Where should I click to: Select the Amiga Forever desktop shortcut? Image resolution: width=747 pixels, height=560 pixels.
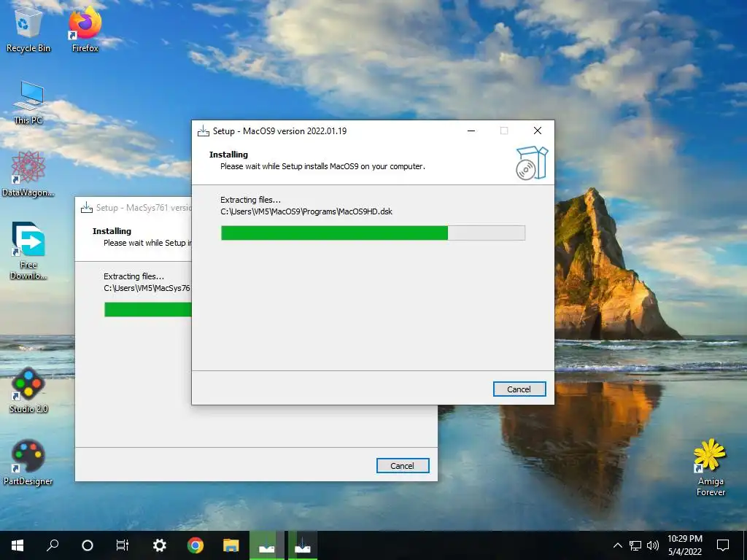(711, 467)
